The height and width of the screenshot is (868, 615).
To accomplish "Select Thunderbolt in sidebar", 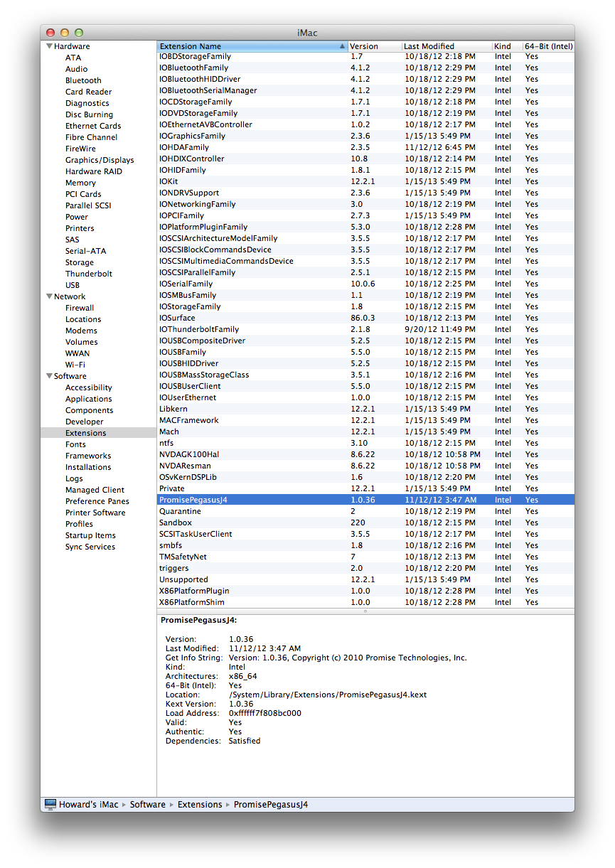I will [x=89, y=274].
